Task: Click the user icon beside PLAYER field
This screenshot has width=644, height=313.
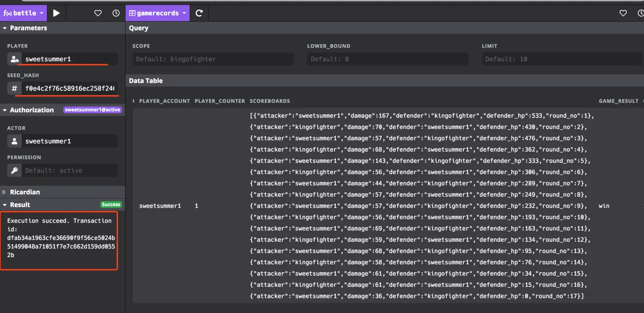Action: click(15, 59)
